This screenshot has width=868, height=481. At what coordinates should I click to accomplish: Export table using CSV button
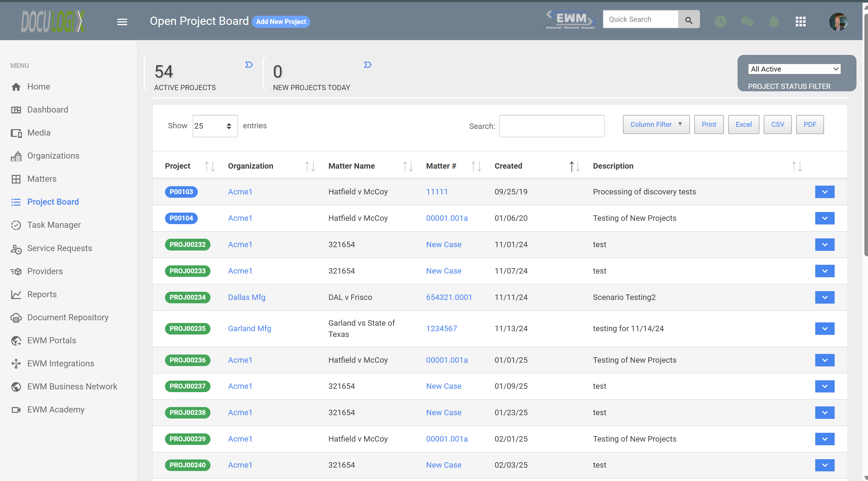[777, 124]
